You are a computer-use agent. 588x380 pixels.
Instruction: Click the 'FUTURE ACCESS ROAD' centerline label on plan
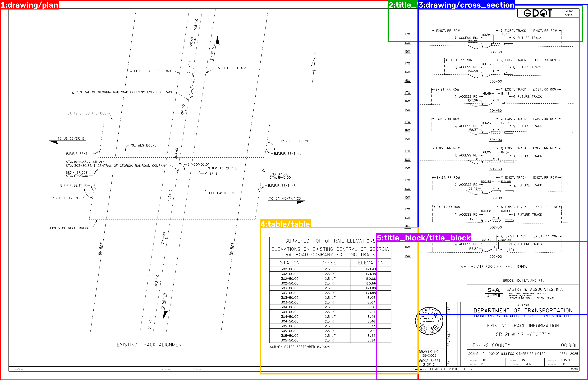150,71
